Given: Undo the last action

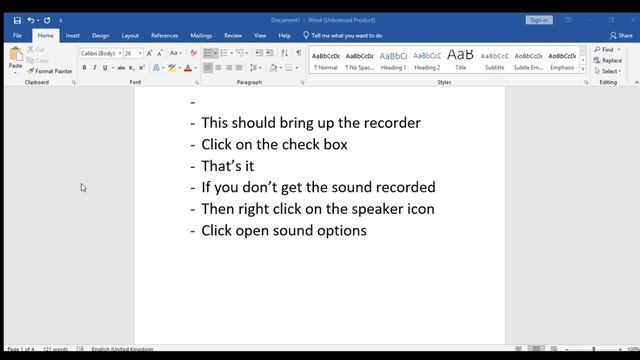Looking at the screenshot, I should [x=31, y=20].
